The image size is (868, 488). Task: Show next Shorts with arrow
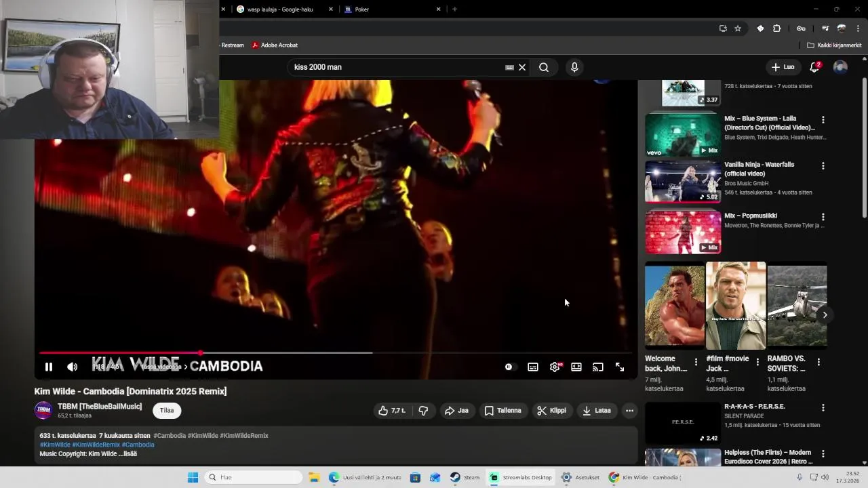pos(825,315)
